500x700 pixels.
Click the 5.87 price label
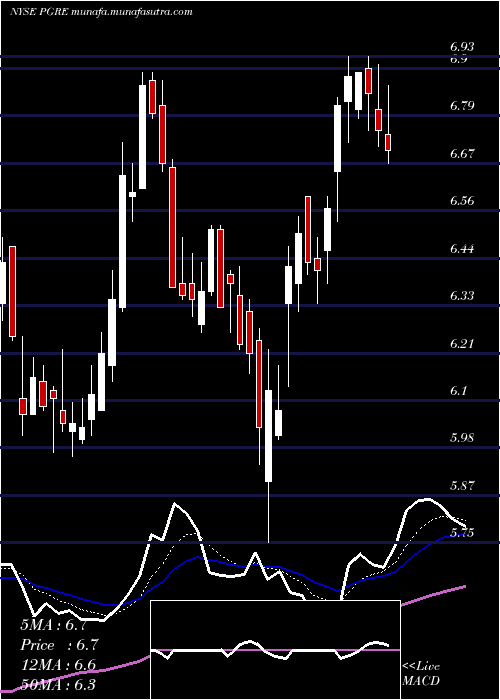pos(462,485)
